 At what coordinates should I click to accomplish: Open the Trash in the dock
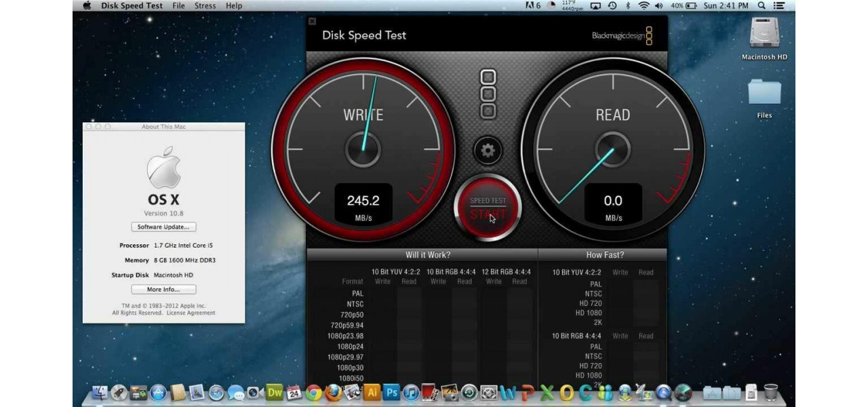click(x=771, y=391)
